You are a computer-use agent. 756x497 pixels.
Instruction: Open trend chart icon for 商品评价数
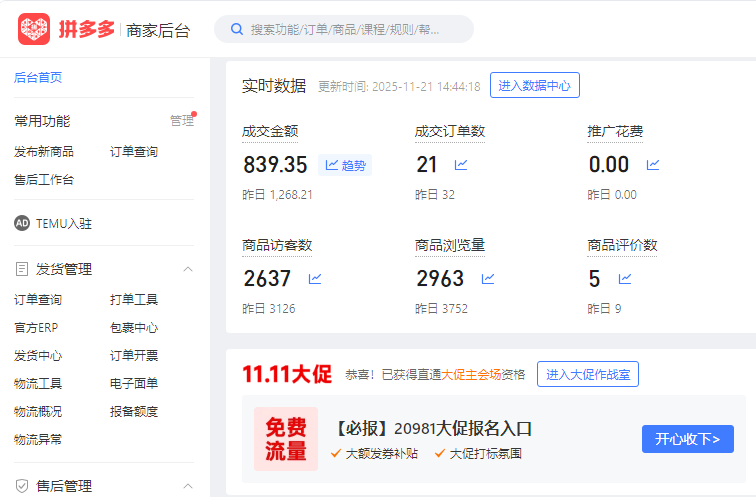point(625,279)
